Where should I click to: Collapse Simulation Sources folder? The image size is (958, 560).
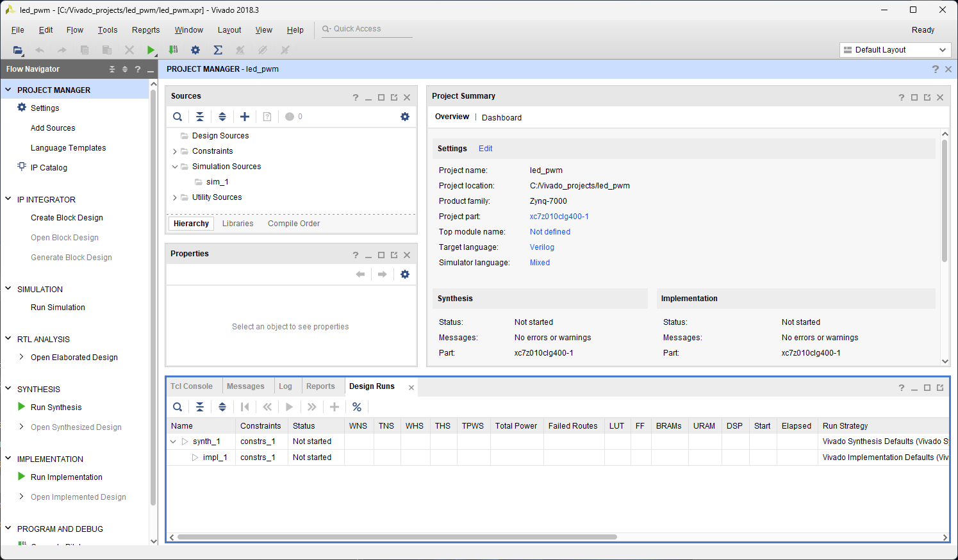[175, 167]
